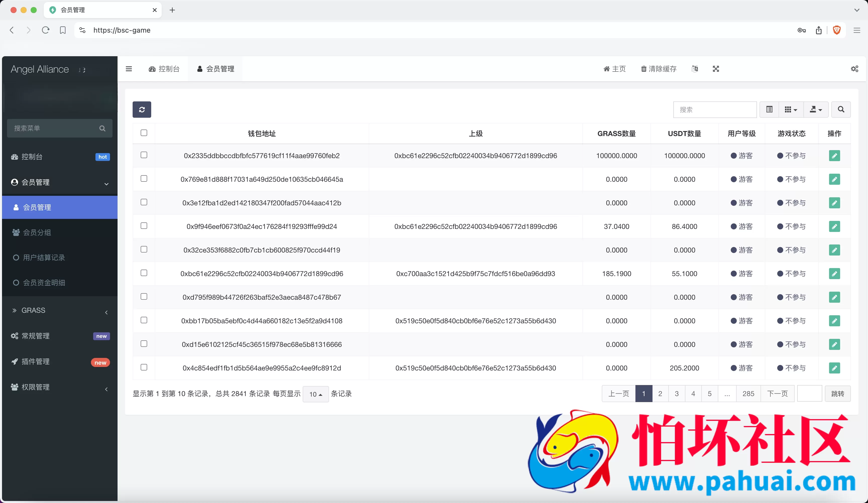Check the box for row 0x9f946eef0673f0a24ec176284f19293fffe99d24
This screenshot has height=503, width=868.
[144, 225]
